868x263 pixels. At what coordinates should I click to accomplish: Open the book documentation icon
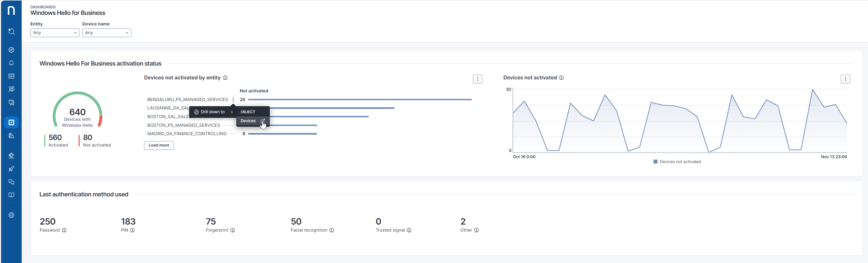pyautogui.click(x=11, y=195)
